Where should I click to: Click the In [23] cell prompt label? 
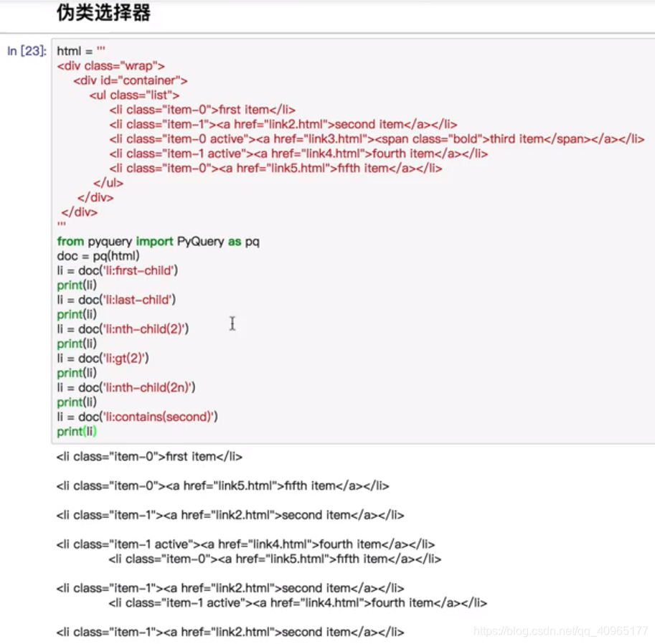pyautogui.click(x=27, y=51)
